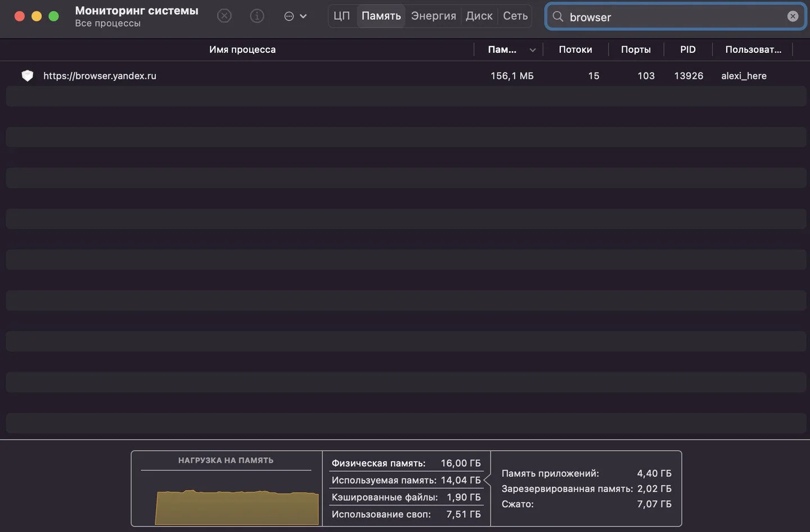The image size is (810, 532).
Task: Click the Память приложений value 4,40 ГБ
Action: (654, 474)
